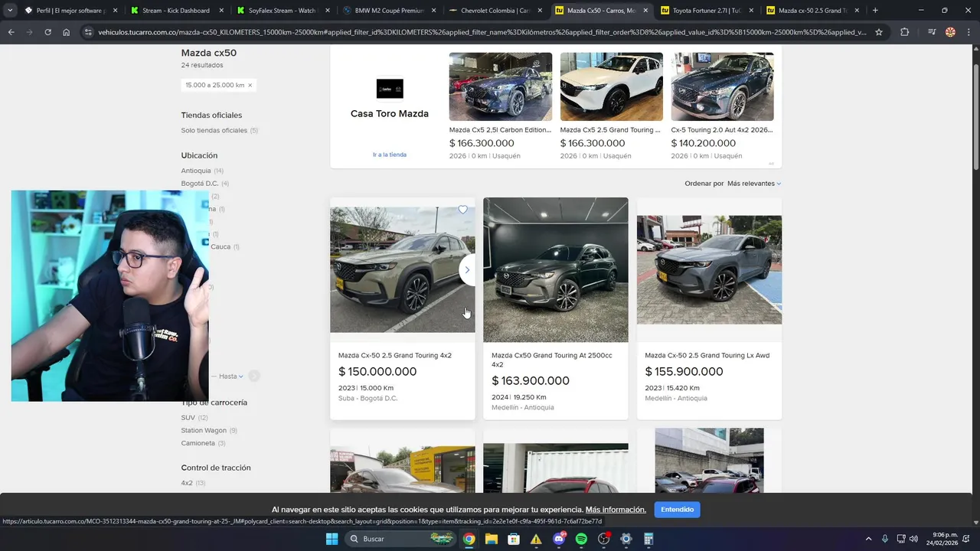Expand Hasta price dropdown

[230, 376]
